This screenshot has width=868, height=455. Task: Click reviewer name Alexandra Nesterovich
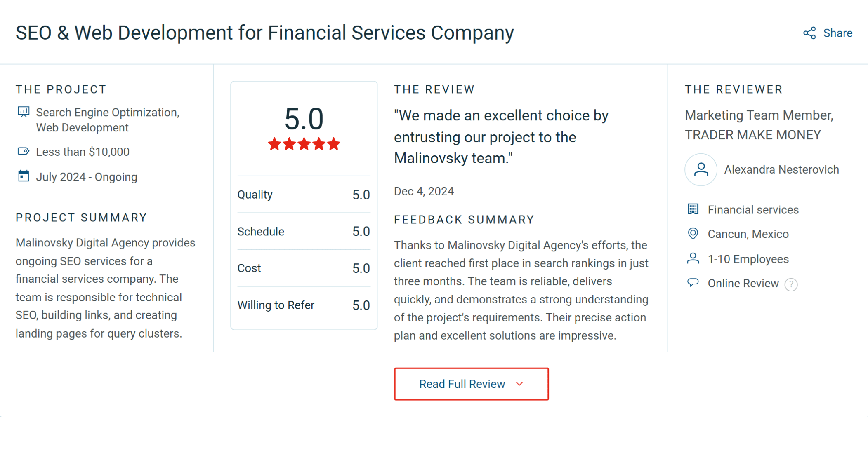[x=781, y=169]
